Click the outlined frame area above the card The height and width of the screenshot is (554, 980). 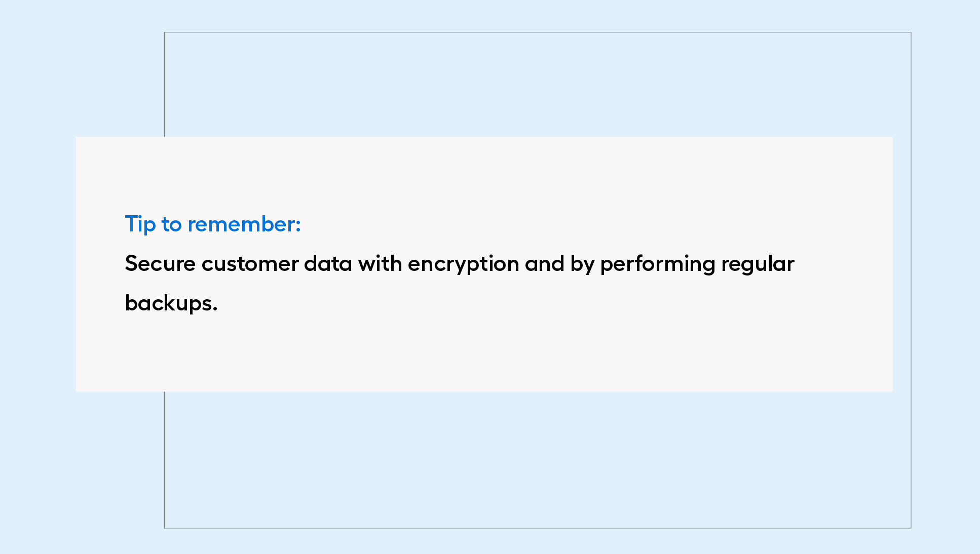click(x=537, y=85)
